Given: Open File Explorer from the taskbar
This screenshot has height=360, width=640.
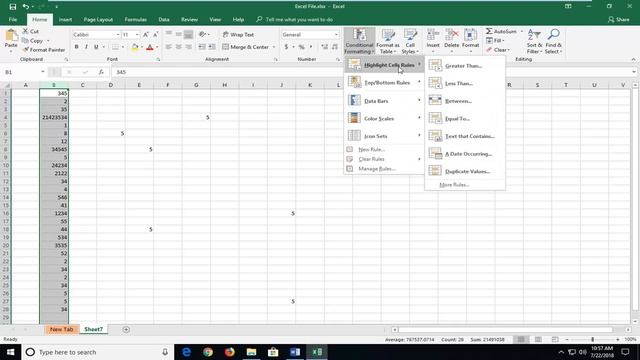Looking at the screenshot, I should (x=251, y=352).
